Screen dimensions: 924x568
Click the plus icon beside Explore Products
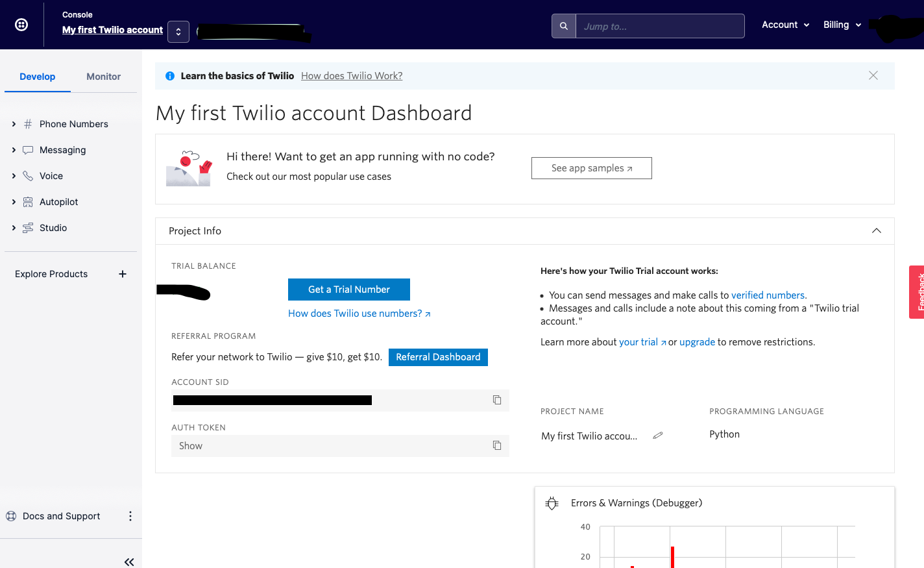[x=123, y=274]
